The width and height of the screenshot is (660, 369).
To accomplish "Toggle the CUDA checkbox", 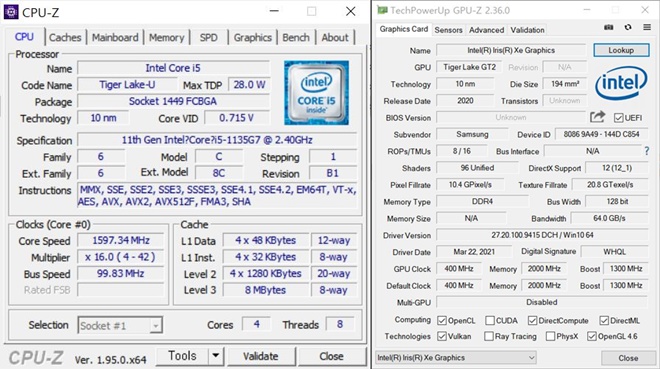I will pos(490,321).
